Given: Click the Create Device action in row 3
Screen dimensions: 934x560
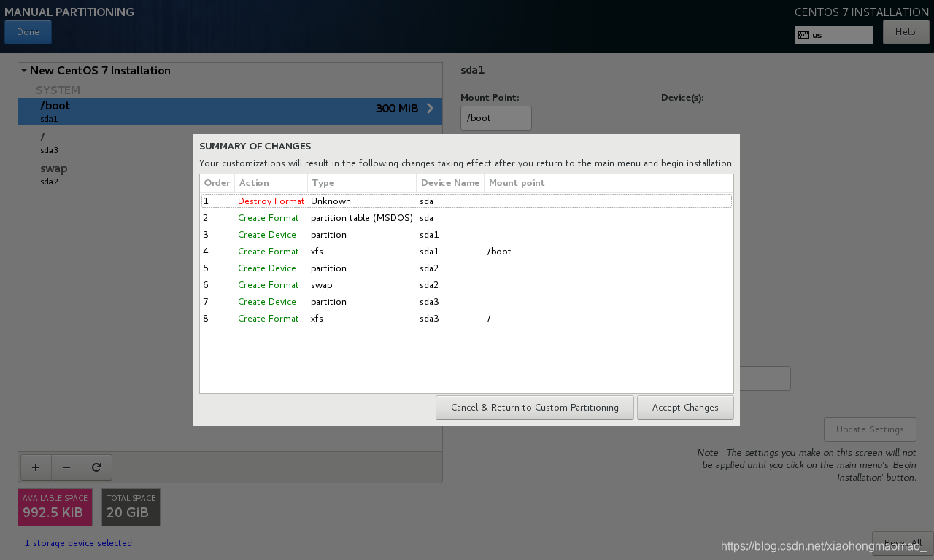Looking at the screenshot, I should [x=267, y=235].
